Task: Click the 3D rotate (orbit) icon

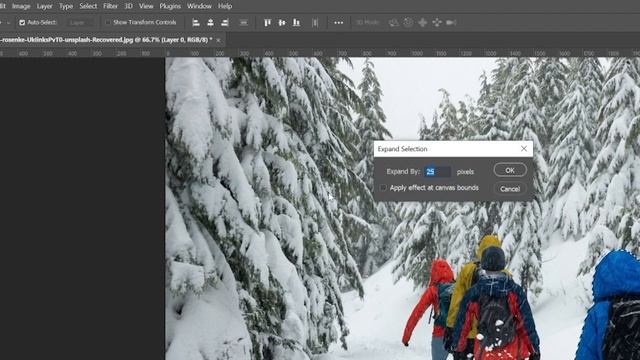Action: point(393,22)
